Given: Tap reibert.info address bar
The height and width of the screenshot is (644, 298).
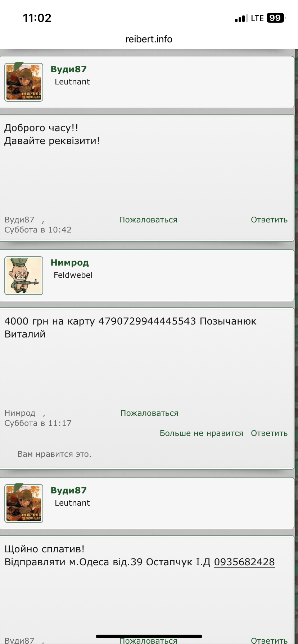Looking at the screenshot, I should 149,39.
